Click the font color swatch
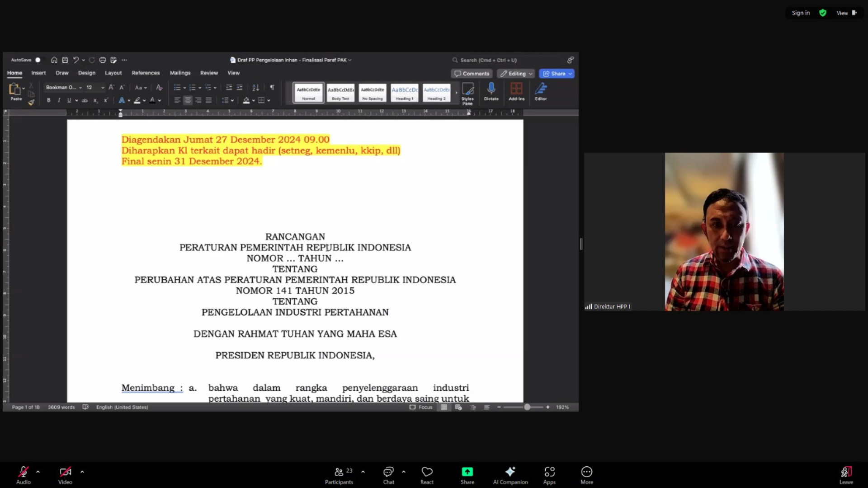868x488 pixels. [152, 100]
